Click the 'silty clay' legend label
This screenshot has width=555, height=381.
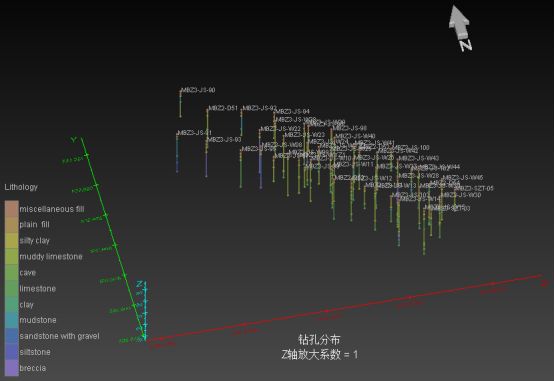(34, 241)
